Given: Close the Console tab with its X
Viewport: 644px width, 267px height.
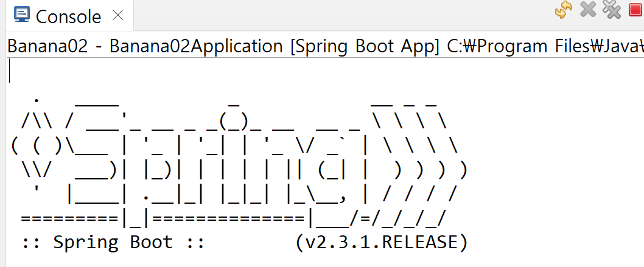Looking at the screenshot, I should click(118, 16).
